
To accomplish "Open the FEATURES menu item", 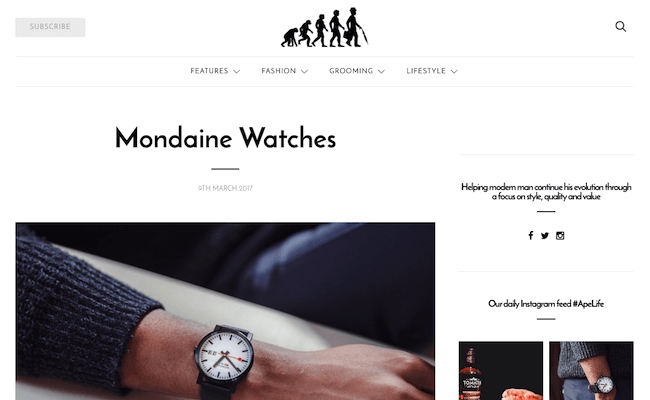I will (x=209, y=71).
